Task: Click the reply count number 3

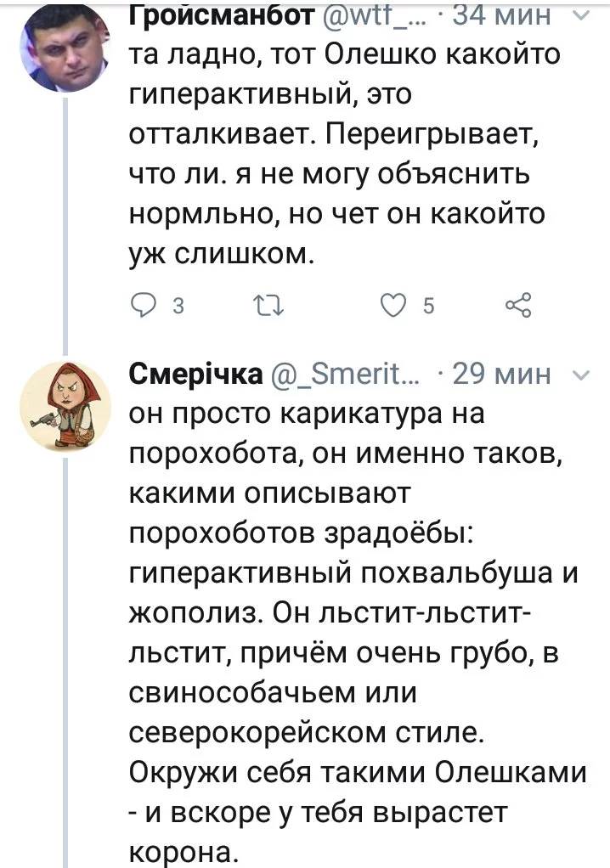Action: [x=178, y=308]
